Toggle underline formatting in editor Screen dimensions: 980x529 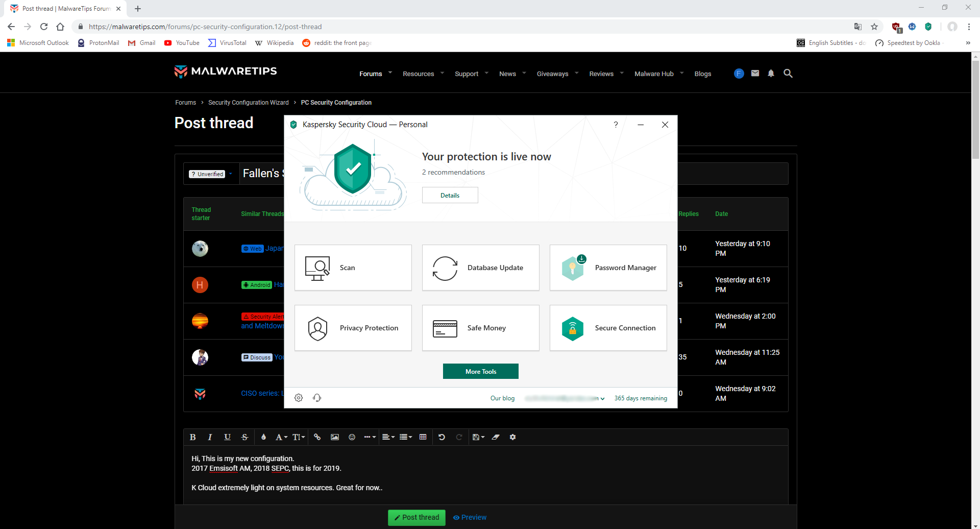[x=227, y=437]
